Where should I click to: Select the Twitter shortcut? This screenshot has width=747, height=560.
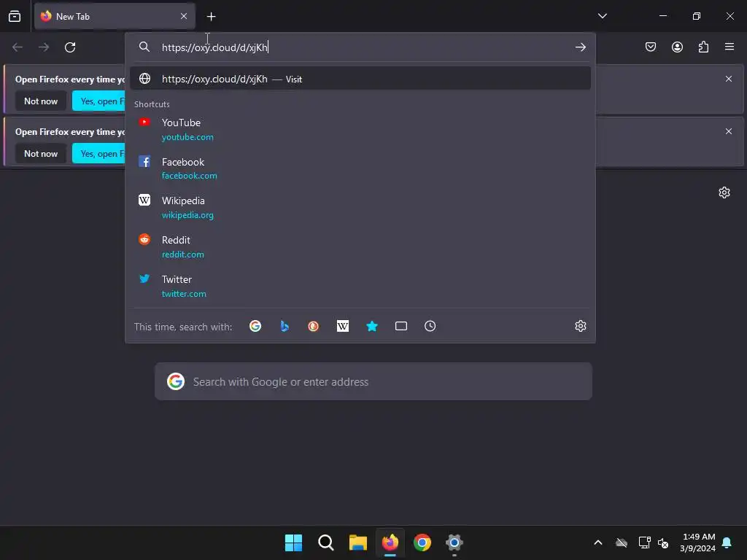[360, 286]
